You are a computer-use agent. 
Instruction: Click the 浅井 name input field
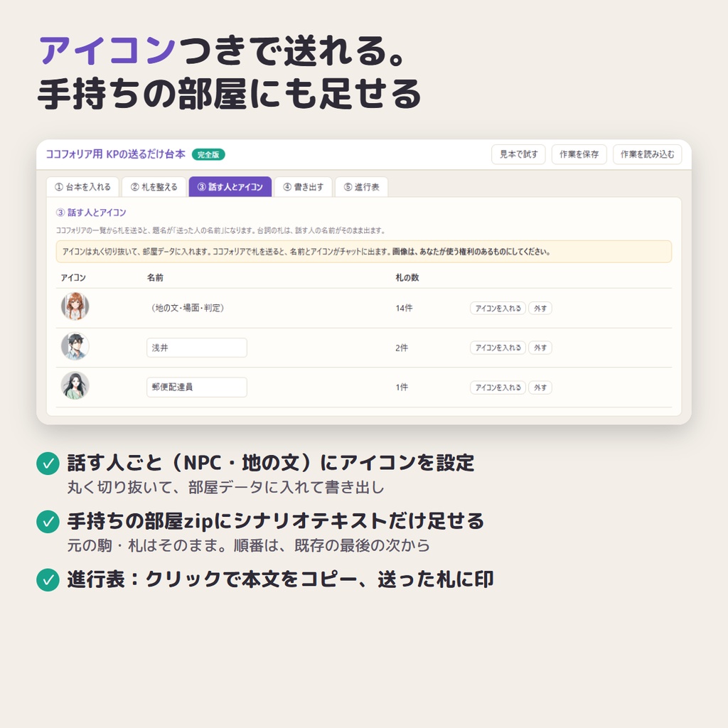click(x=197, y=348)
